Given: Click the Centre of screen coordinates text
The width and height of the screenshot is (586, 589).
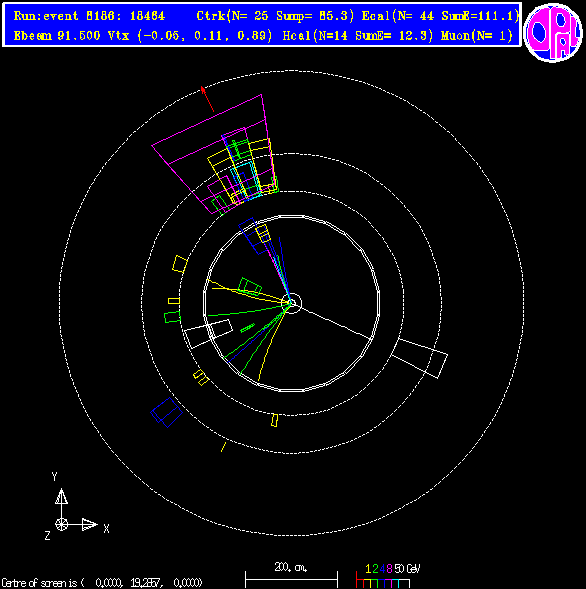Looking at the screenshot, I should 102,583.
